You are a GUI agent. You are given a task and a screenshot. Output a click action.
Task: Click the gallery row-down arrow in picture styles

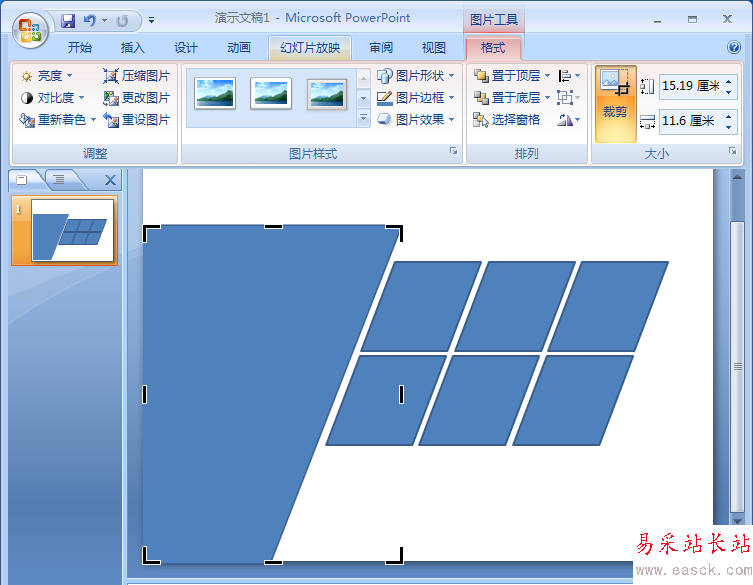[x=364, y=98]
